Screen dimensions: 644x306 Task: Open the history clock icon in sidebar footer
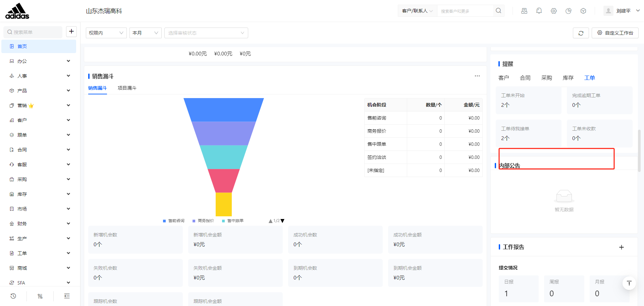13,296
